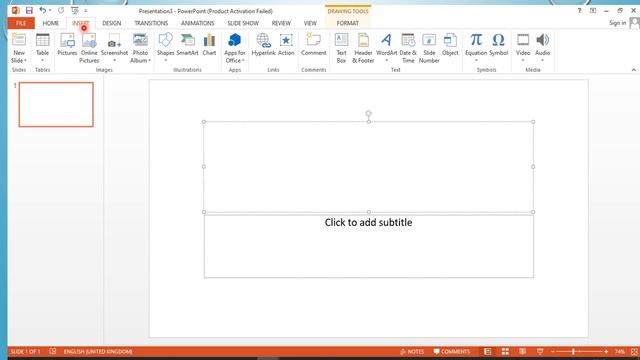Open the Symbol dialog
Viewport: 640px width, 360px height.
coord(498,44)
